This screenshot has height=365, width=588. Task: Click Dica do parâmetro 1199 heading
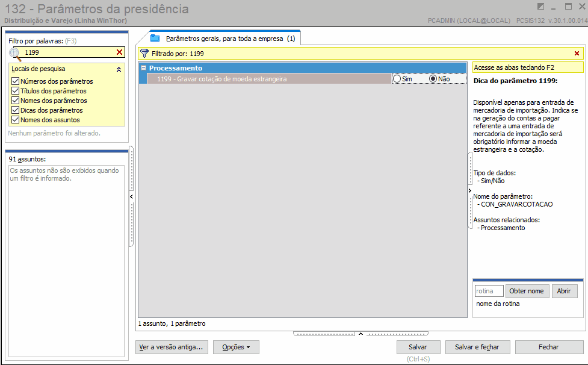[515, 81]
